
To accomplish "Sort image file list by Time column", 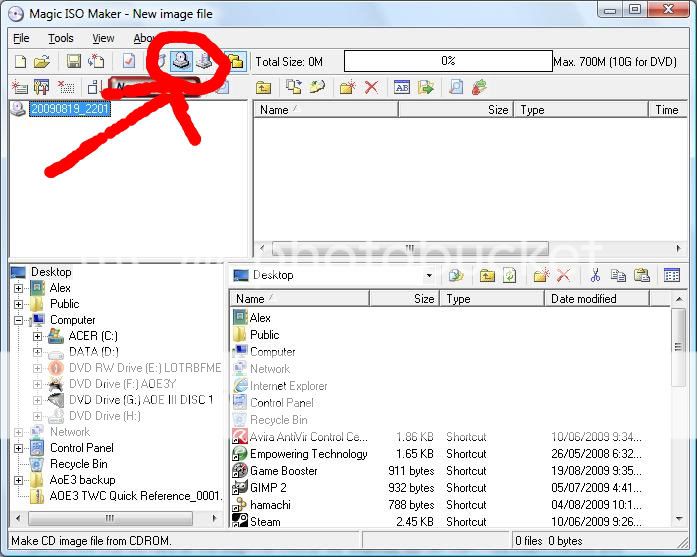I will 668,110.
